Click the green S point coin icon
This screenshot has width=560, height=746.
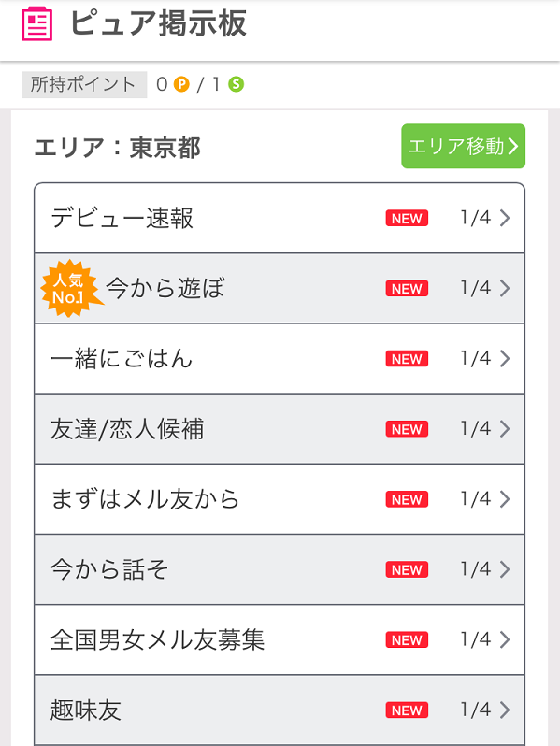(236, 84)
